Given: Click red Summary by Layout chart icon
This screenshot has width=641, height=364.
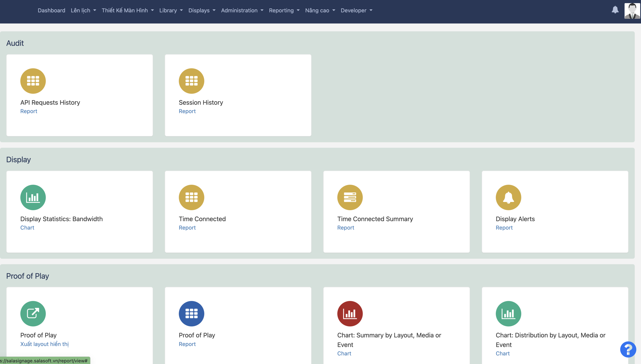Looking at the screenshot, I should tap(350, 314).
